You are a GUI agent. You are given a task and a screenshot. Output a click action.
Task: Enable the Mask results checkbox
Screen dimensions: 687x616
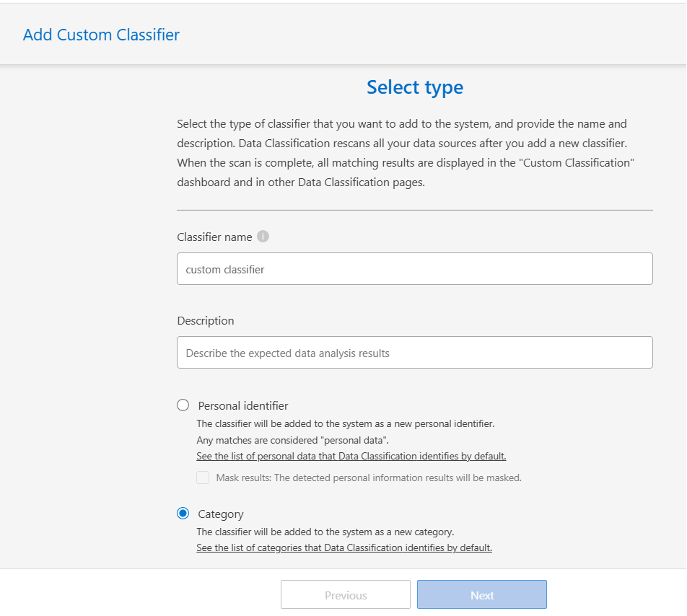click(204, 478)
